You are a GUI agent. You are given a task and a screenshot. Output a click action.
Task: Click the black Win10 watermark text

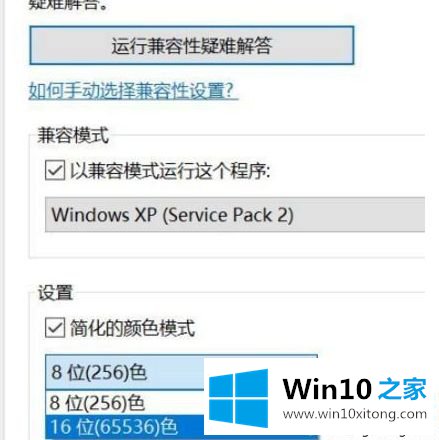tap(327, 389)
